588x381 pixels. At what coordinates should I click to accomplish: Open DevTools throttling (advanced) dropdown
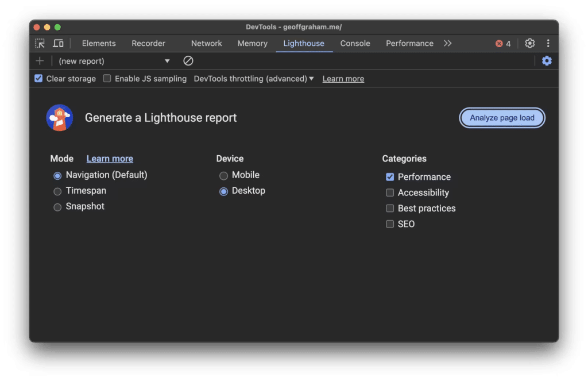coord(253,79)
